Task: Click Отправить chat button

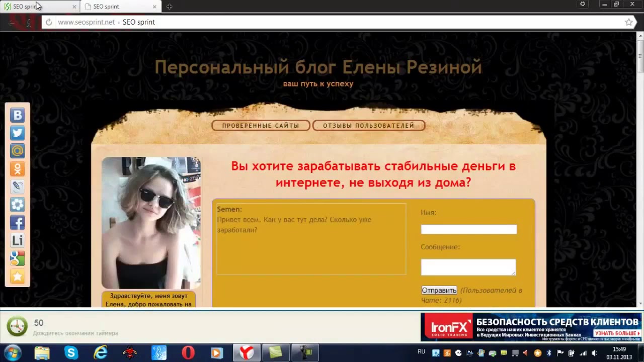Action: click(439, 290)
